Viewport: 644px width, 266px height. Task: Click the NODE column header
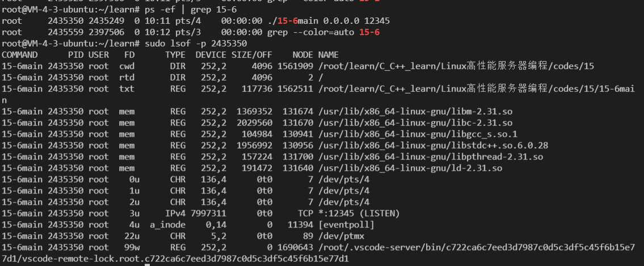coord(302,54)
